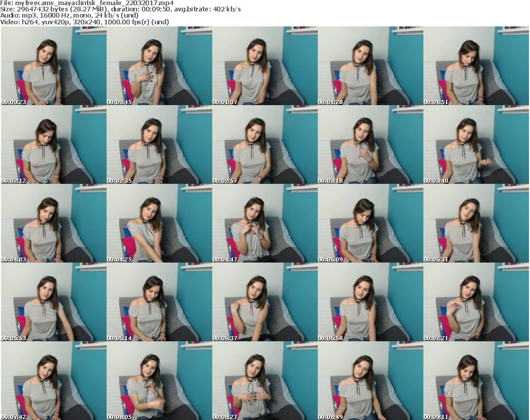
Task: Select the thumbnail timestamped 00:01:07
Action: [x=265, y=66]
